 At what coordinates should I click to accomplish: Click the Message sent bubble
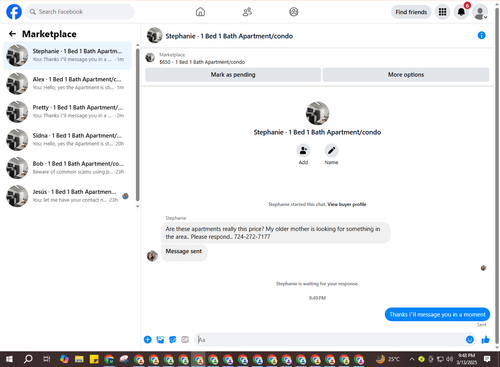click(184, 252)
